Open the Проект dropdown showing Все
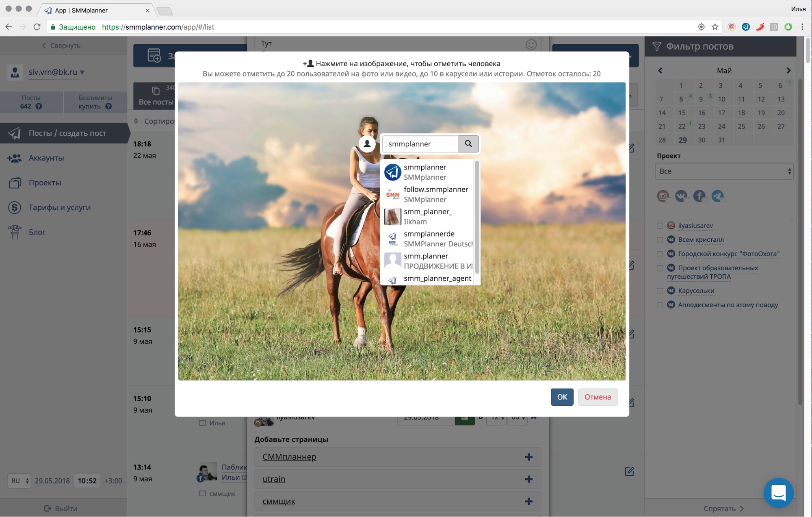812x517 pixels. click(724, 171)
